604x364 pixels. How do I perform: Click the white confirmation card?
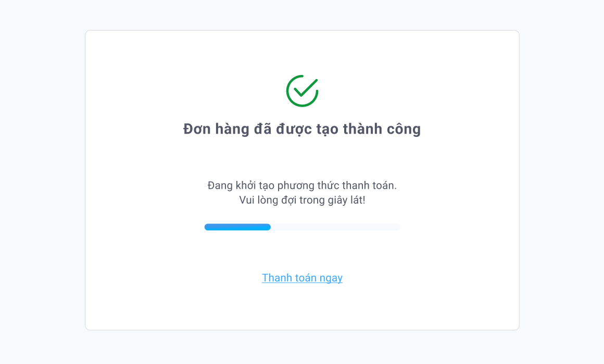[x=302, y=312]
